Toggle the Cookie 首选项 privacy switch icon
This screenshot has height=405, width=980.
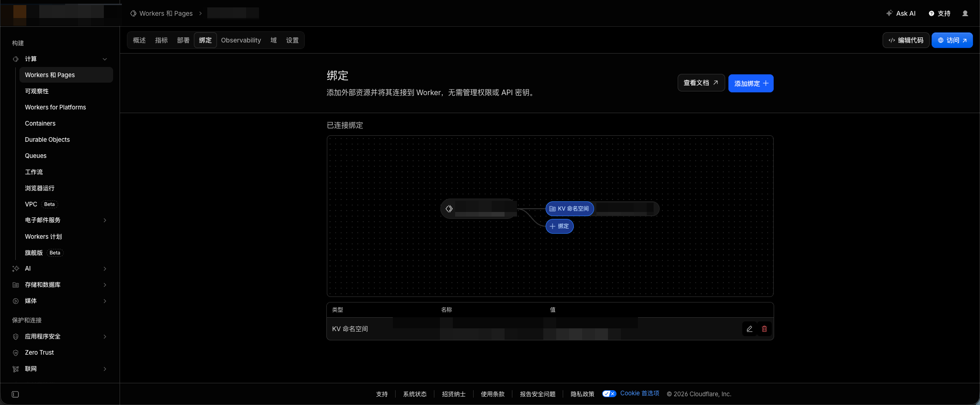coord(609,394)
